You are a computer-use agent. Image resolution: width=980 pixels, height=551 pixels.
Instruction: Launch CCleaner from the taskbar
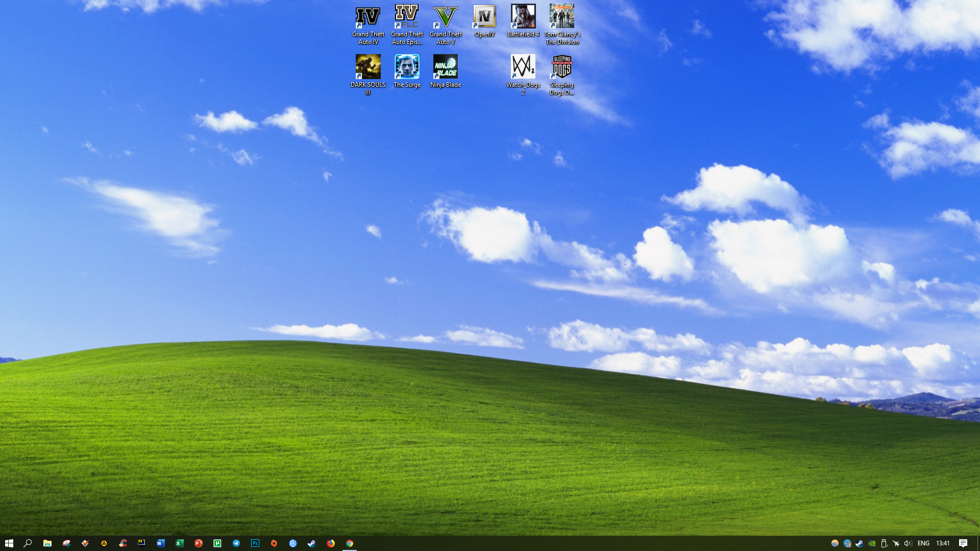click(x=123, y=543)
